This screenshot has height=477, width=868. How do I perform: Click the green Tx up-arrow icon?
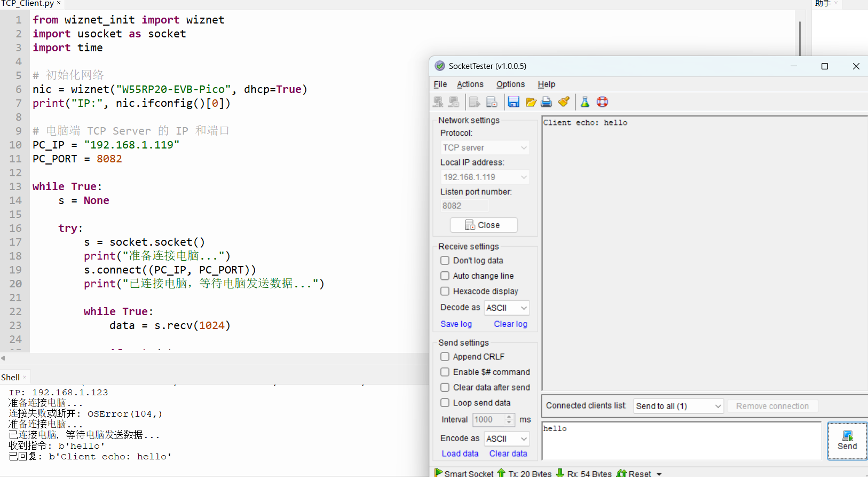pos(501,473)
